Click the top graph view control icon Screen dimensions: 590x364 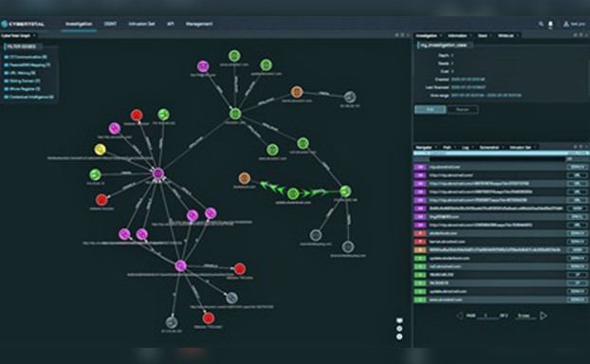pyautogui.click(x=399, y=320)
